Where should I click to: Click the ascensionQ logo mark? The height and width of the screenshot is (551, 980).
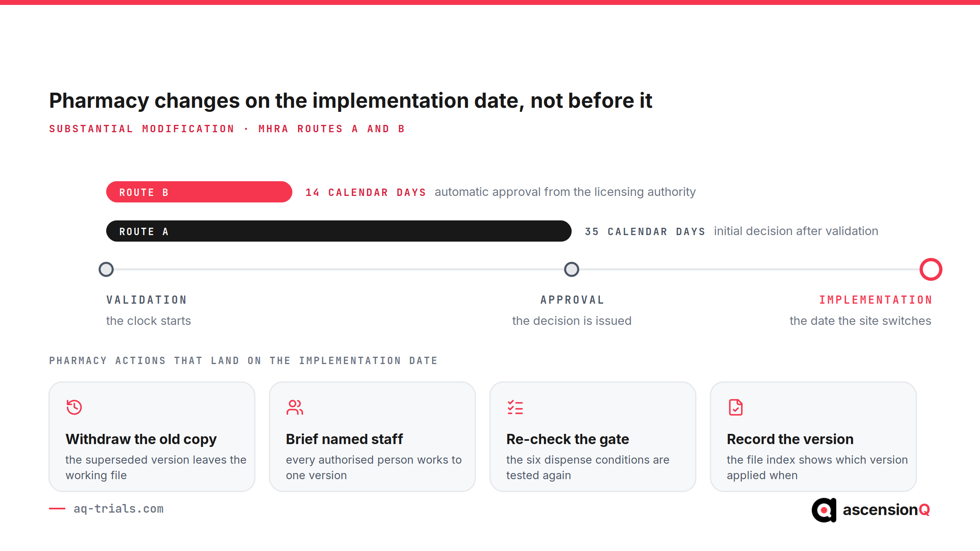click(x=824, y=510)
